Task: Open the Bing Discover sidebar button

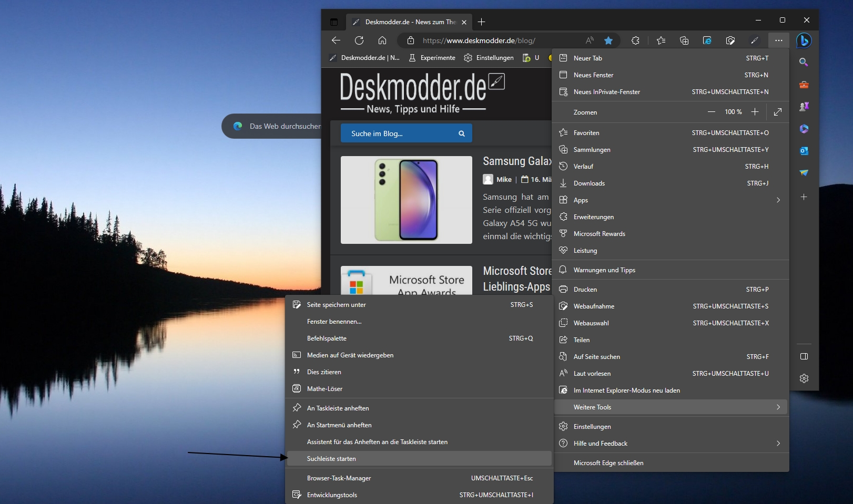Action: (x=804, y=40)
